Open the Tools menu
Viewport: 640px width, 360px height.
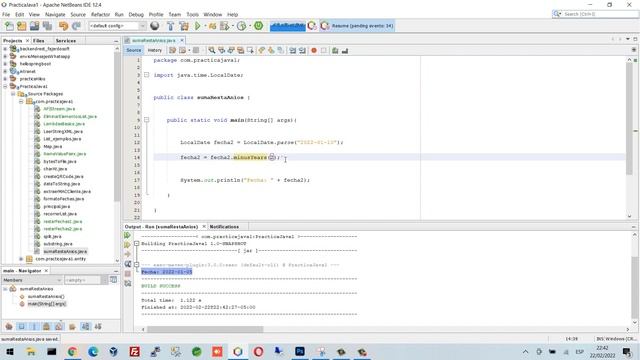tap(192, 14)
